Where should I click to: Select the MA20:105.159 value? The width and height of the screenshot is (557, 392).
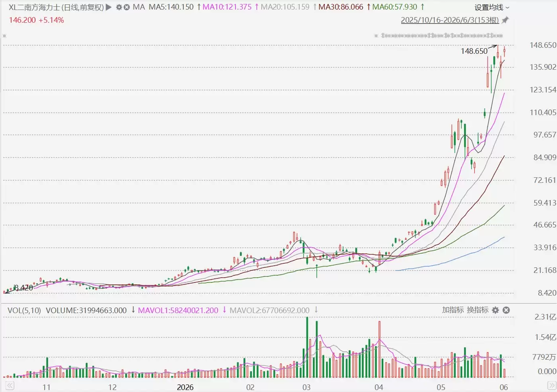285,7
